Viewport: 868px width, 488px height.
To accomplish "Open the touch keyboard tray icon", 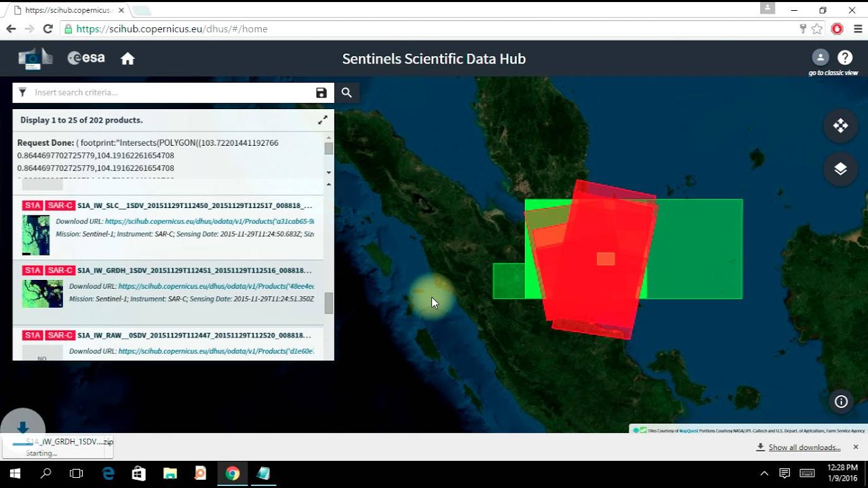I will coord(807,473).
